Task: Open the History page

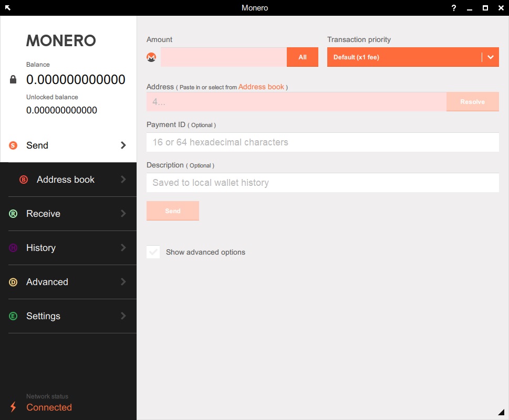Action: coord(68,248)
